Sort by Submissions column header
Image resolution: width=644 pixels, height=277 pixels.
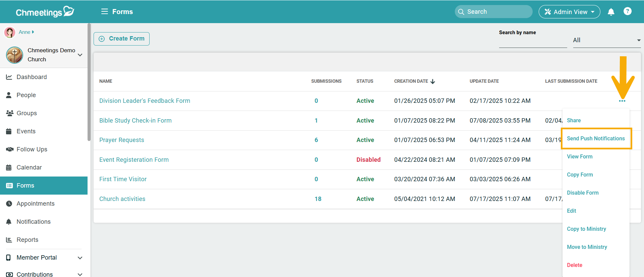[326, 81]
